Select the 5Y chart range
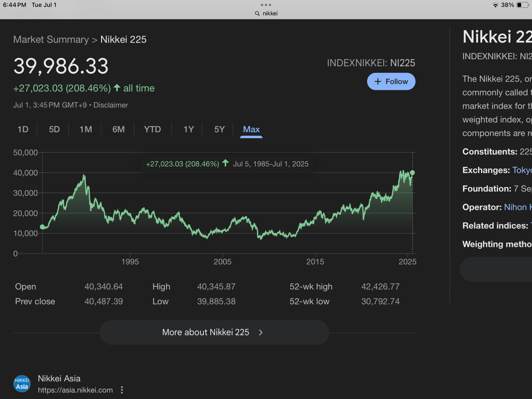This screenshot has height=399, width=532. click(x=219, y=129)
